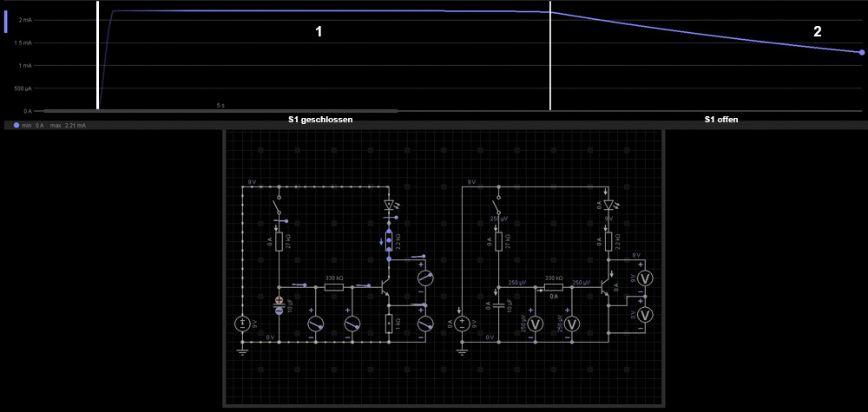Toggle the switch in the left circuit
The width and height of the screenshot is (868, 412).
coord(279,208)
